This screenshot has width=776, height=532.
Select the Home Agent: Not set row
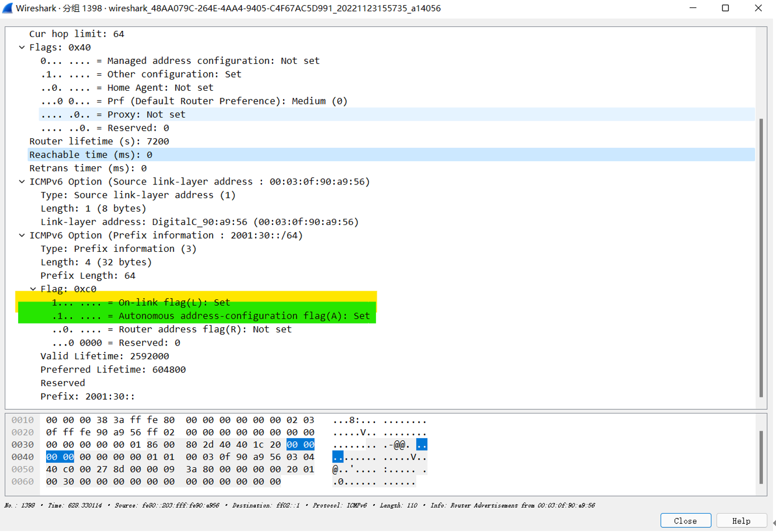tap(397, 88)
